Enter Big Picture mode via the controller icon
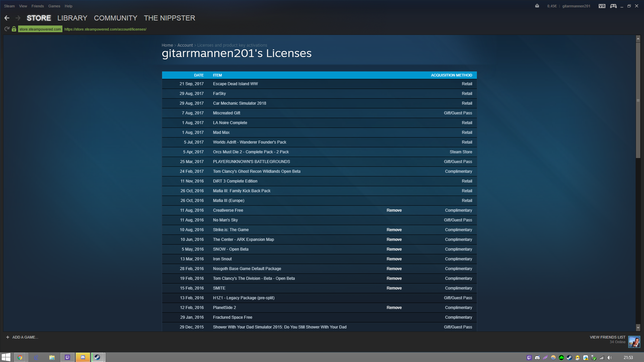This screenshot has width=644, height=362. [x=613, y=6]
